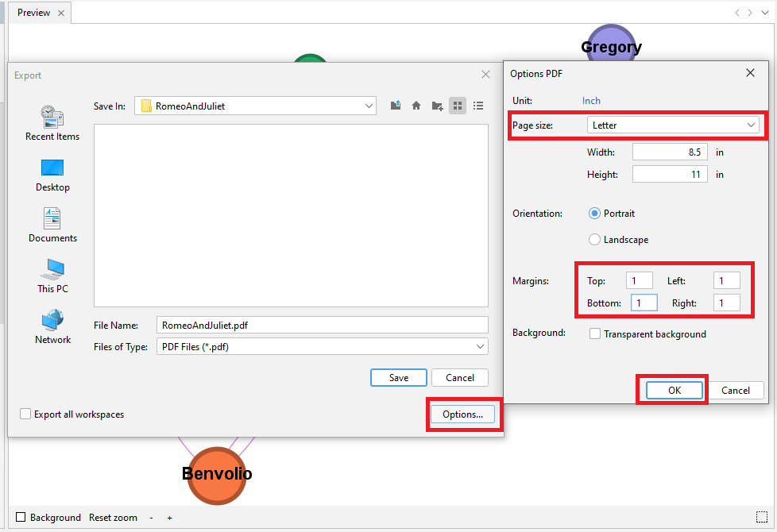Zoom in with the plus control

click(x=169, y=518)
